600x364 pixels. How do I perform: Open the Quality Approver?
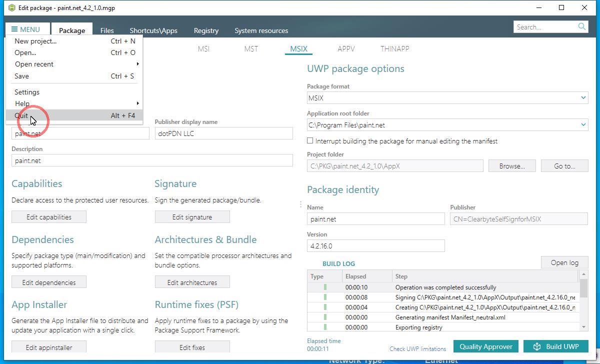click(485, 346)
